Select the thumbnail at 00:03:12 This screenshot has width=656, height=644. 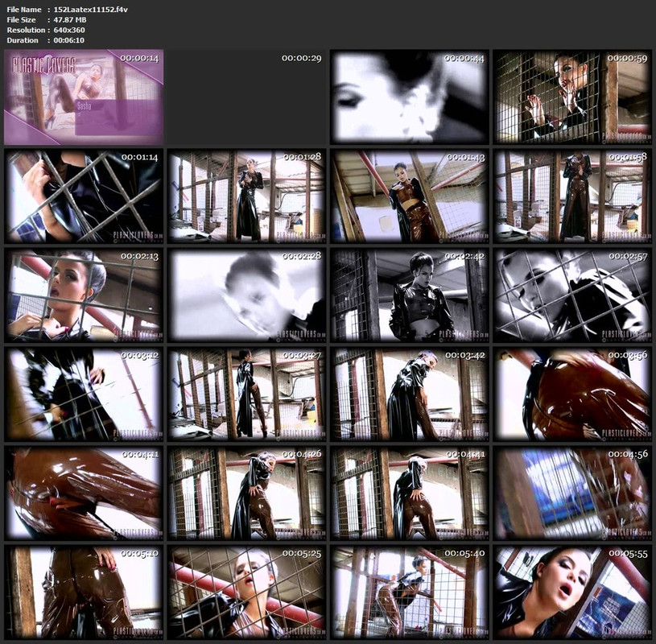click(84, 394)
